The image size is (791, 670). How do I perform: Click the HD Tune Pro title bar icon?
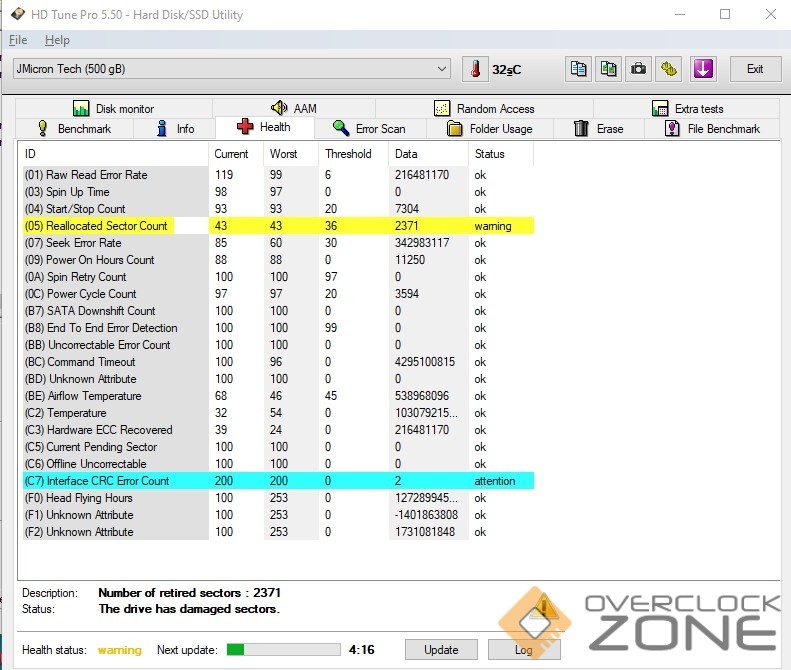(18, 14)
